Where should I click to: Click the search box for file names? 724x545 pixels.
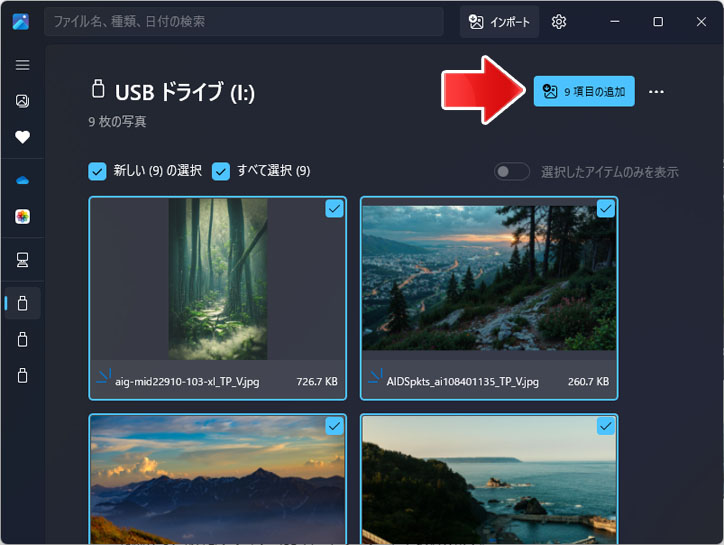(243, 22)
